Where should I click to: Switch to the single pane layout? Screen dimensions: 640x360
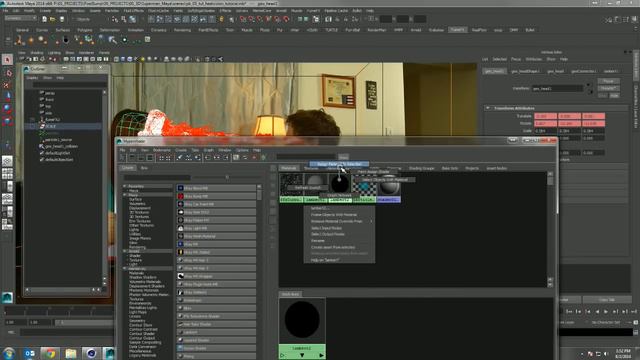[7, 161]
